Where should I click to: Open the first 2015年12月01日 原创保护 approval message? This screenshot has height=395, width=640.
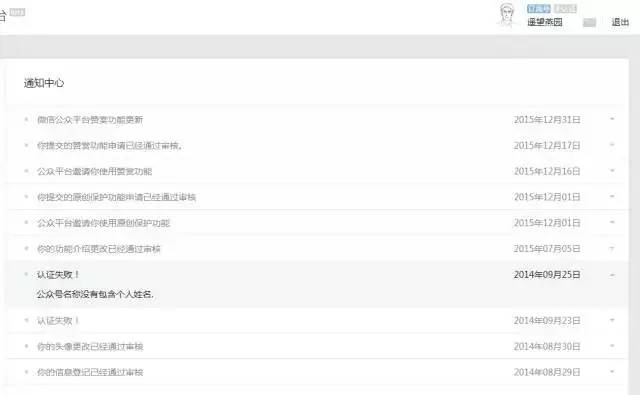(x=116, y=197)
